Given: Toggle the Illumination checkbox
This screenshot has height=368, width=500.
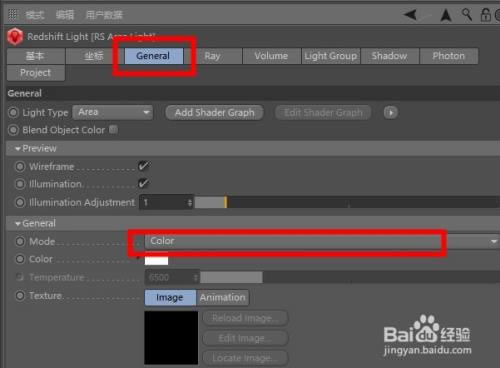Looking at the screenshot, I should click(143, 183).
